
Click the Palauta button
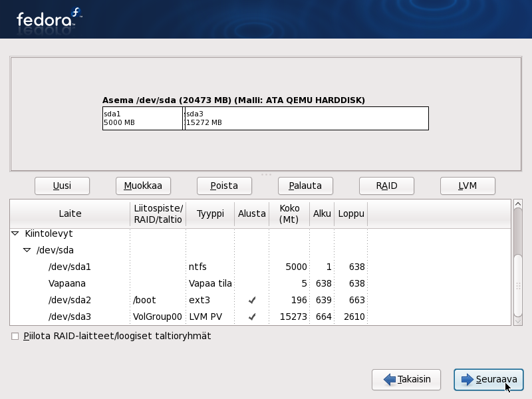click(305, 186)
